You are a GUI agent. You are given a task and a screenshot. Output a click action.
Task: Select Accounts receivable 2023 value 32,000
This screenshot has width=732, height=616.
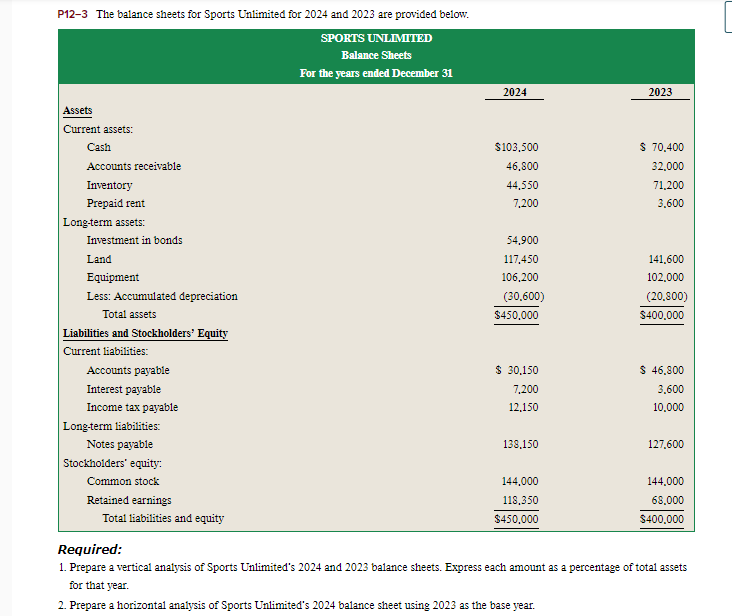668,166
